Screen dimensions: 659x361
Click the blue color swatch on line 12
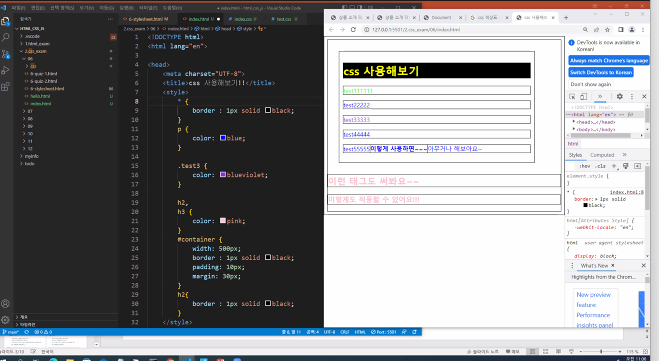point(223,138)
